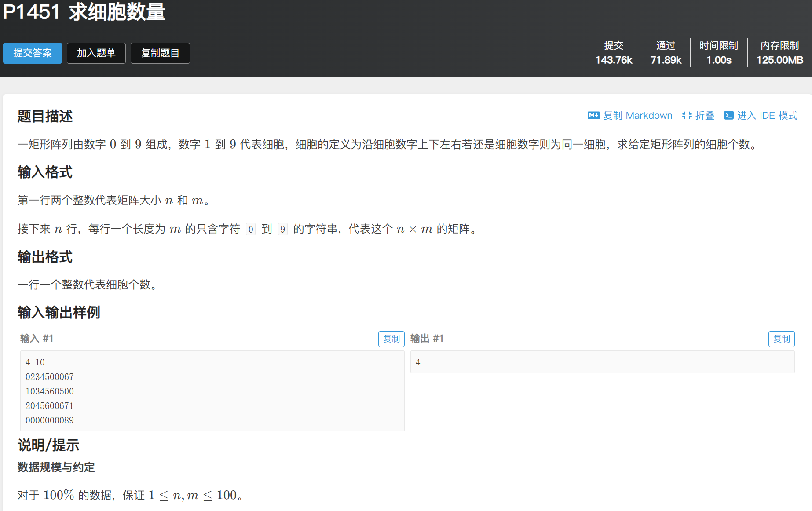Click the 提交 143.76k statistic
The width and height of the screenshot is (812, 511).
[x=614, y=53]
